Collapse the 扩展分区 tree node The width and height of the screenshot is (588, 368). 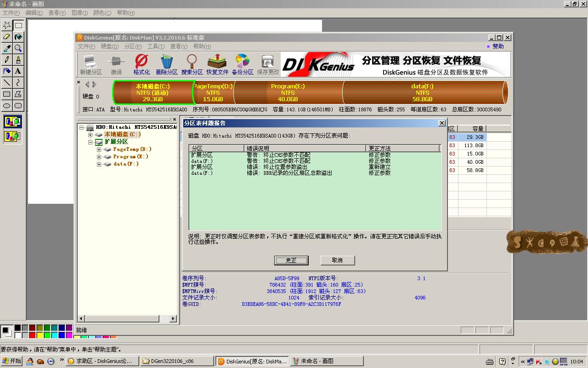[90, 142]
